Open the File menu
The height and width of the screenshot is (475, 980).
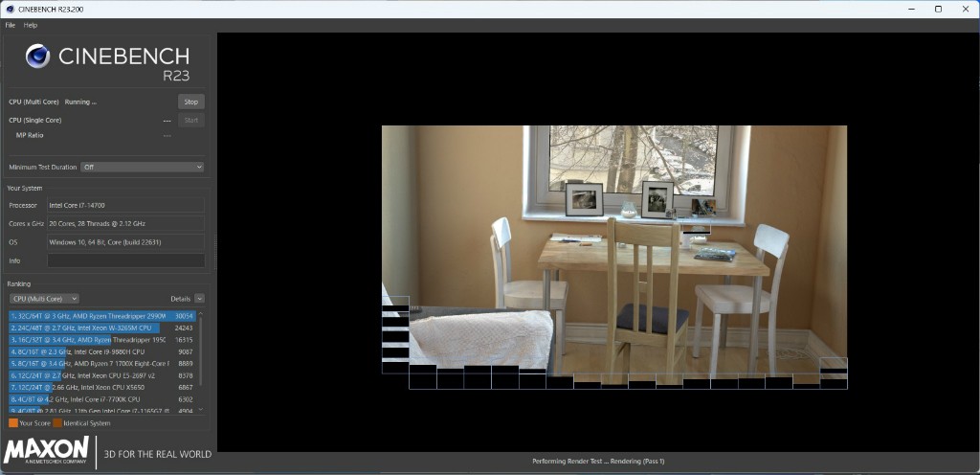coord(11,25)
